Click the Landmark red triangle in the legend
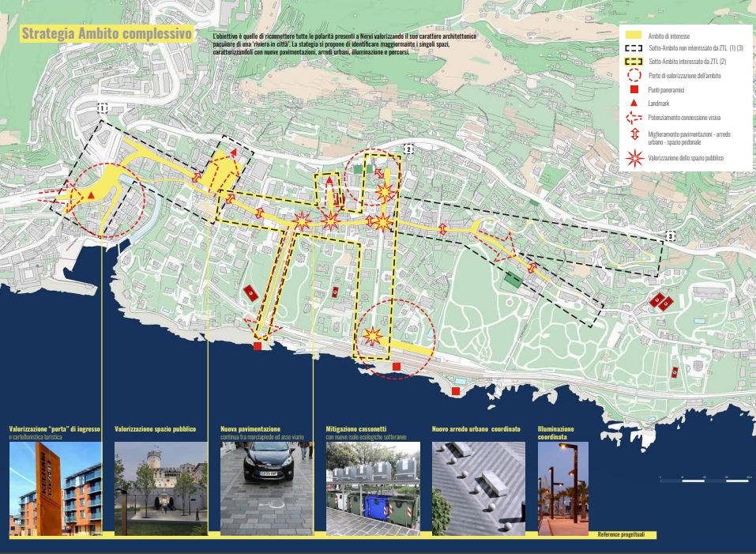The height and width of the screenshot is (554, 756). (633, 103)
